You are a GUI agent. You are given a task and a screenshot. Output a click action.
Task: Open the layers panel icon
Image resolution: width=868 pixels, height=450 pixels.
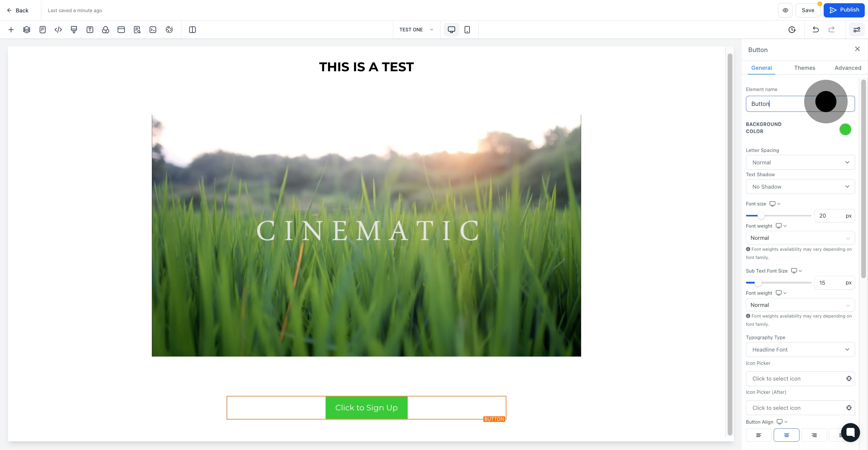pos(27,30)
